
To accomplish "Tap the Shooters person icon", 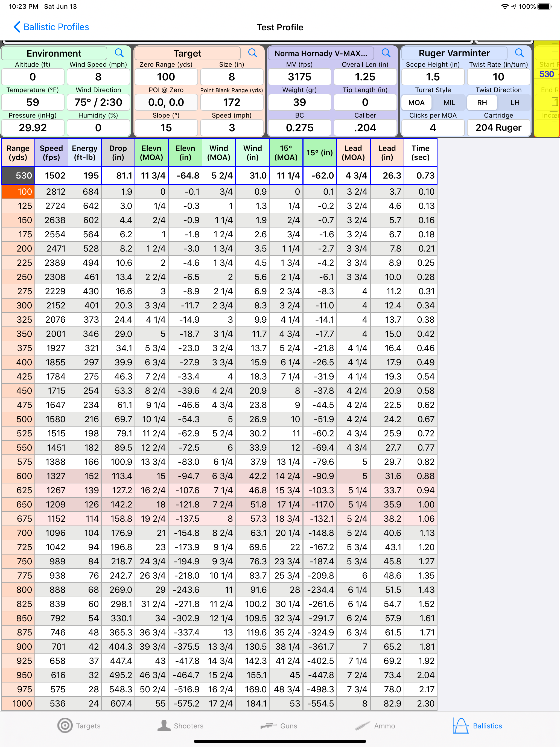I will (164, 725).
